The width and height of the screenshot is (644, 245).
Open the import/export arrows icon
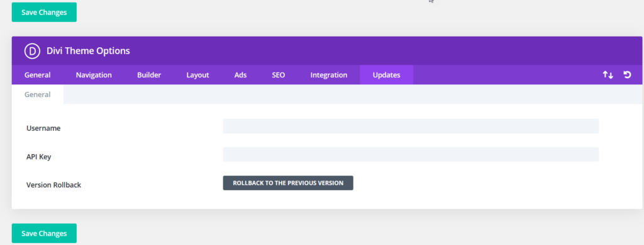[x=608, y=75]
